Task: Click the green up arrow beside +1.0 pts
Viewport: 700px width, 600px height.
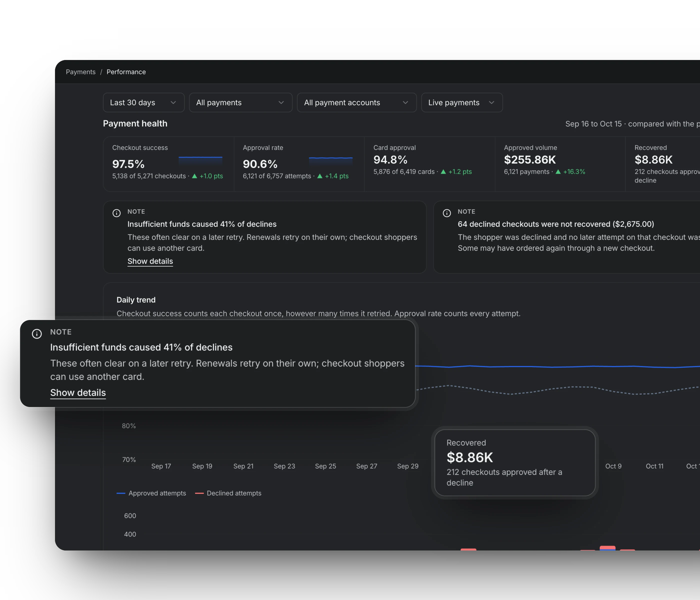Action: coord(194,176)
